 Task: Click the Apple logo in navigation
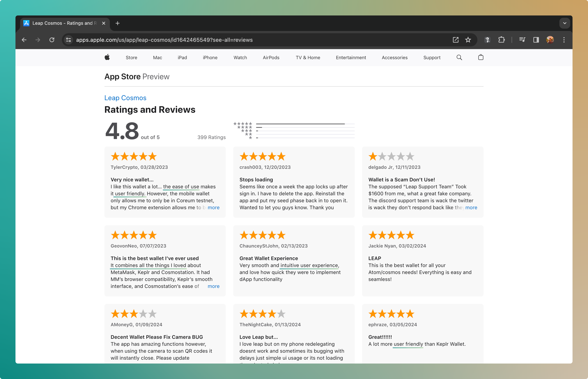pyautogui.click(x=107, y=57)
